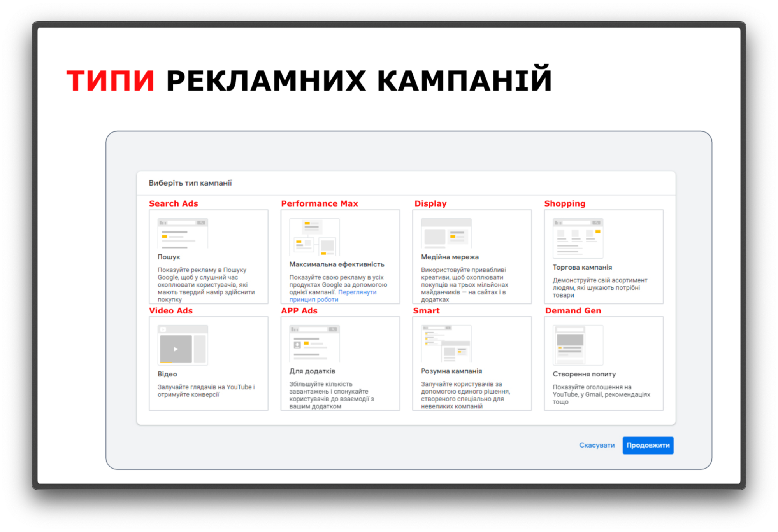The width and height of the screenshot is (778, 532).
Task: Click the Shopping campaign product grid icon
Action: point(578,238)
